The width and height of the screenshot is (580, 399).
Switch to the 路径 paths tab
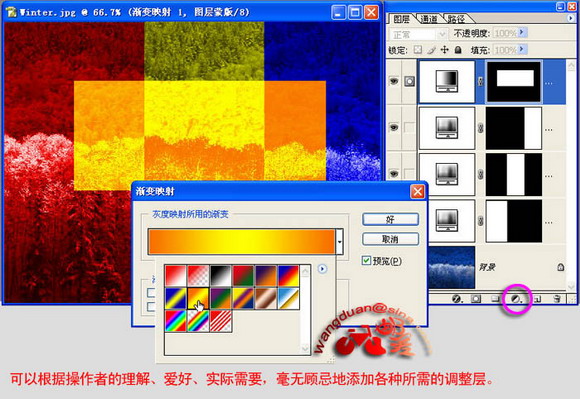pos(456,18)
